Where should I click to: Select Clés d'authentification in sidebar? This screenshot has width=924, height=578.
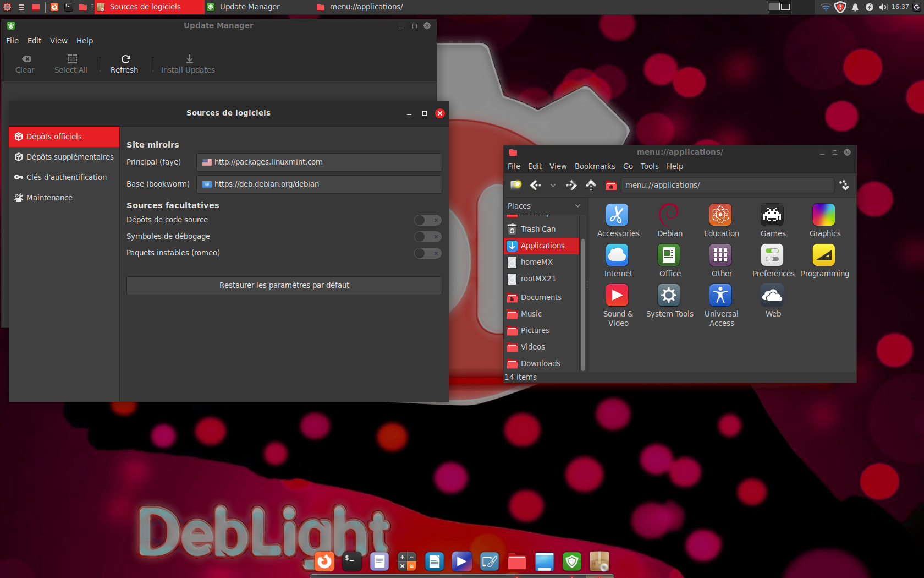pyautogui.click(x=64, y=177)
